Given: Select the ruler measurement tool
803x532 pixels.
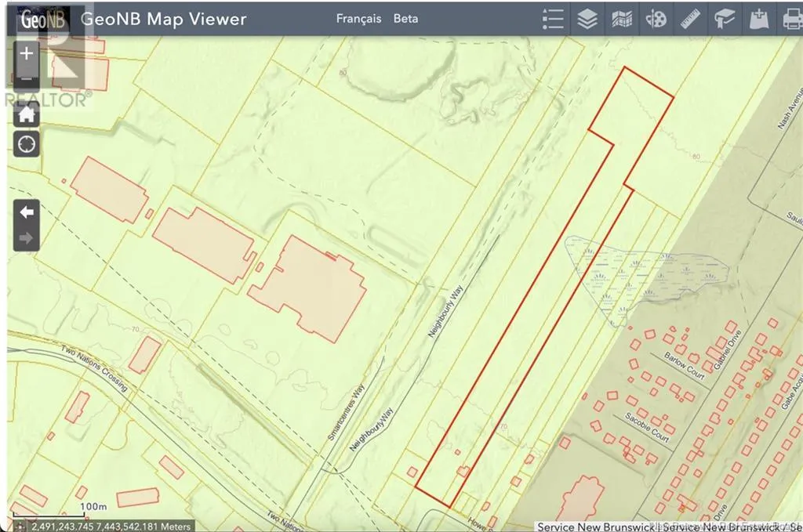Looking at the screenshot, I should (690, 19).
